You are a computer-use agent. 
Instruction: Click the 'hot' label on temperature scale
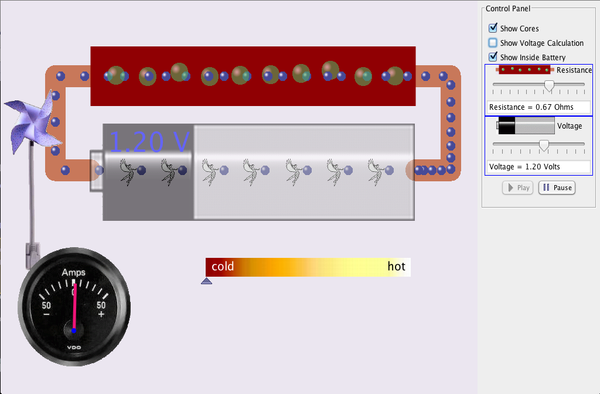coord(396,266)
